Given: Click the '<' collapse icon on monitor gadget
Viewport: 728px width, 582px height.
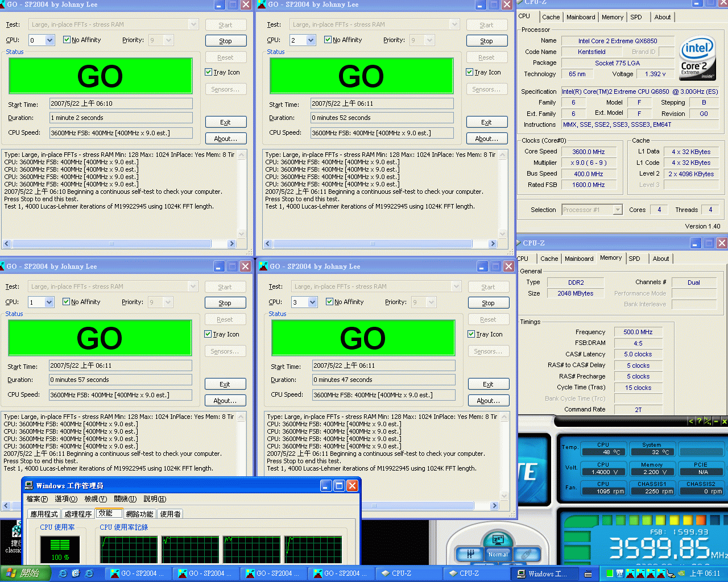Looking at the screenshot, I should tap(691, 421).
